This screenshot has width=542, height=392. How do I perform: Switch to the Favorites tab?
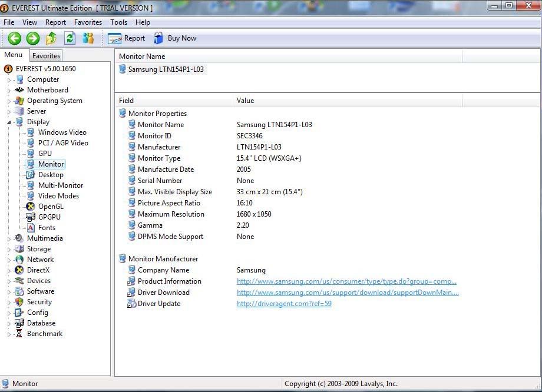pos(47,55)
